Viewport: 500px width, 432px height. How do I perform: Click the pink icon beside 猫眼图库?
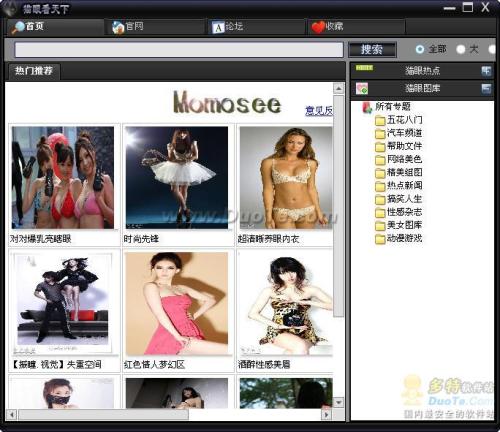[362, 89]
